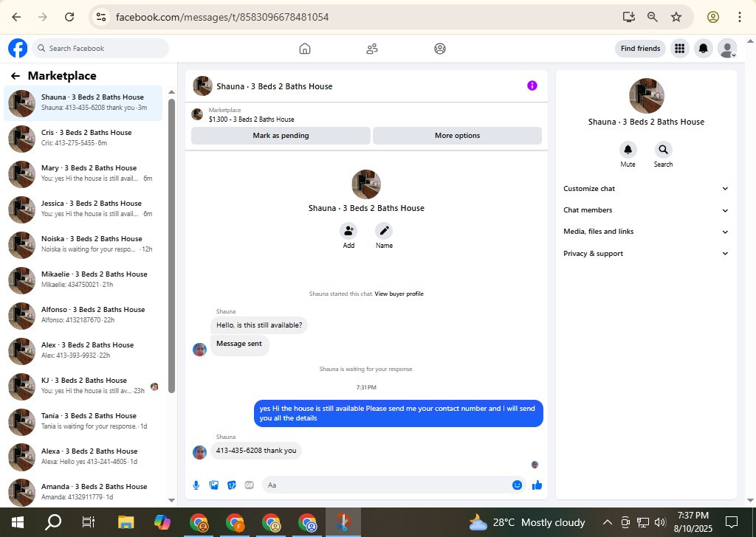The height and width of the screenshot is (537, 756).
Task: Click browser back arrow
Action: click(x=16, y=17)
